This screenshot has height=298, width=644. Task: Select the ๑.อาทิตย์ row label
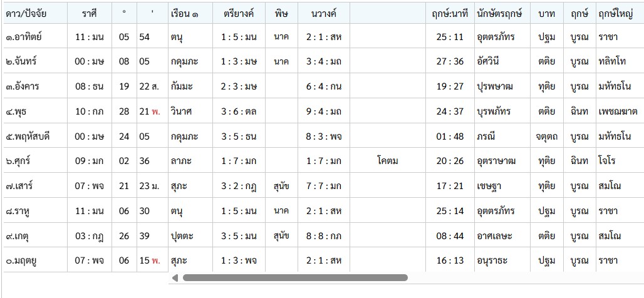coord(24,37)
